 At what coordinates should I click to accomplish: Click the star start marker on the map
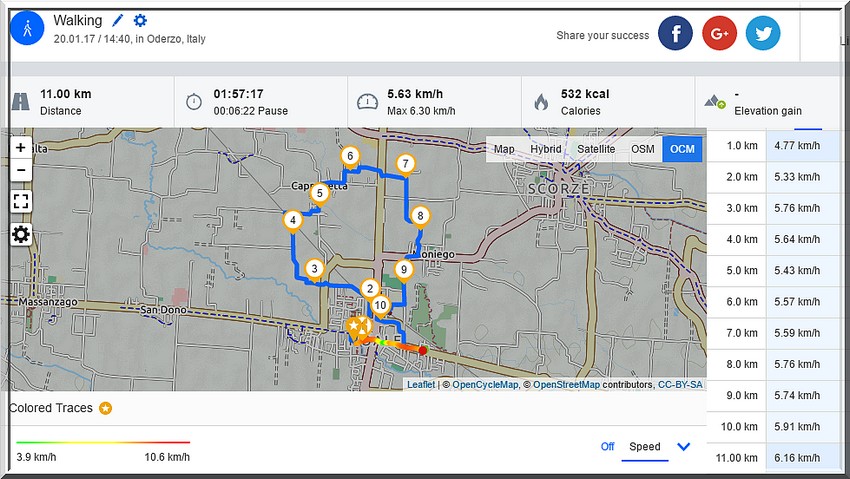[x=355, y=328]
